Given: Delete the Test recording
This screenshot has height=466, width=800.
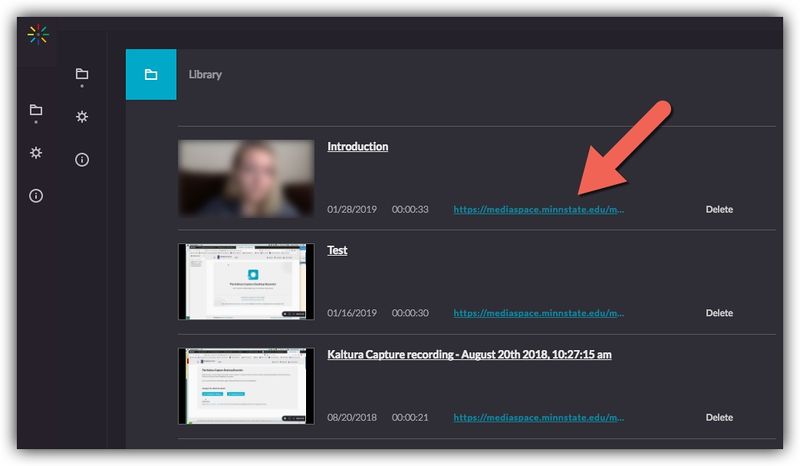Looking at the screenshot, I should click(x=719, y=313).
